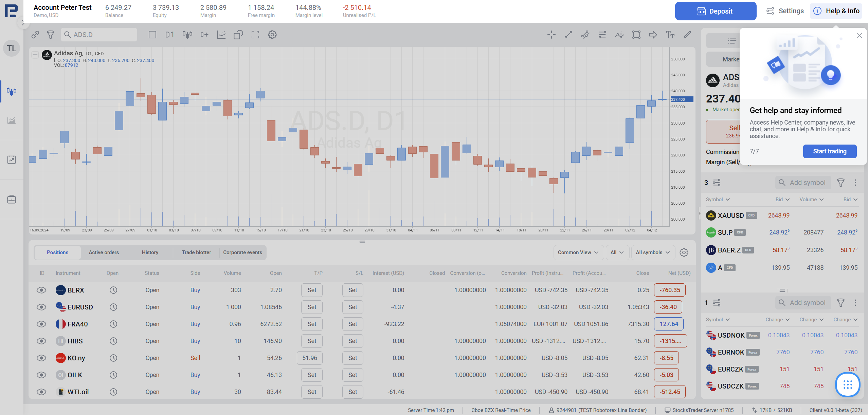This screenshot has width=868, height=415.
Task: Expand the Common View dropdown
Action: 578,252
